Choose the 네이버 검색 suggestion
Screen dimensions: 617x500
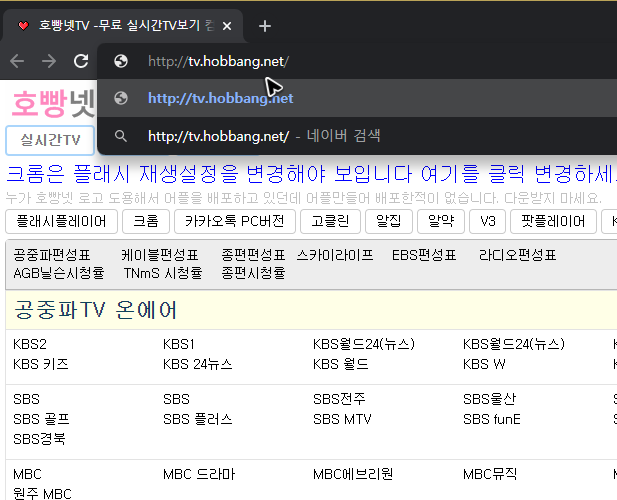(x=357, y=136)
